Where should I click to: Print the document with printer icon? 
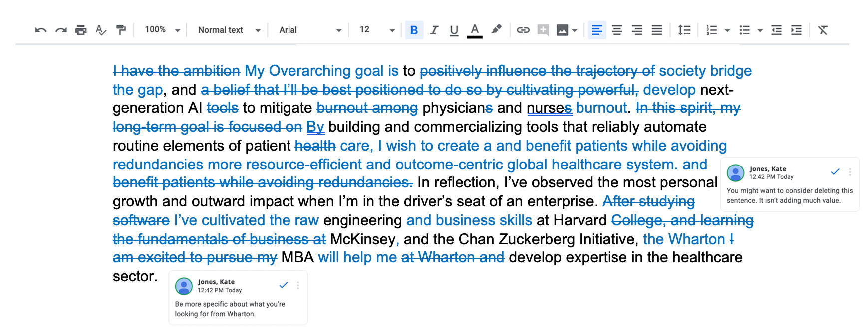pos(81,30)
